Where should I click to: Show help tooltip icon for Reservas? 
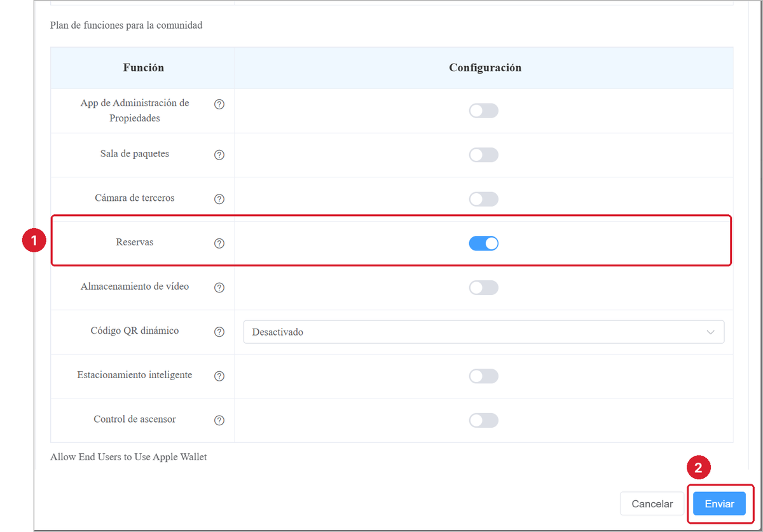coord(219,243)
